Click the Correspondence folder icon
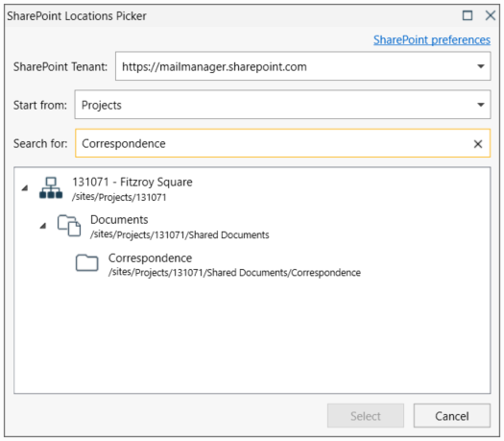 (87, 263)
